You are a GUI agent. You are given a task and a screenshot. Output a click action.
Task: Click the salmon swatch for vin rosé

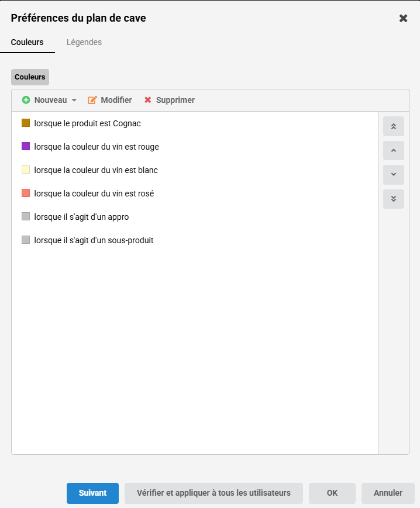coord(26,193)
